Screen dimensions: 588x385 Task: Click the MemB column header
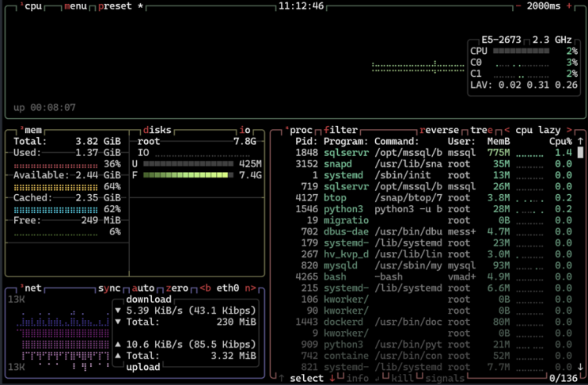point(499,142)
